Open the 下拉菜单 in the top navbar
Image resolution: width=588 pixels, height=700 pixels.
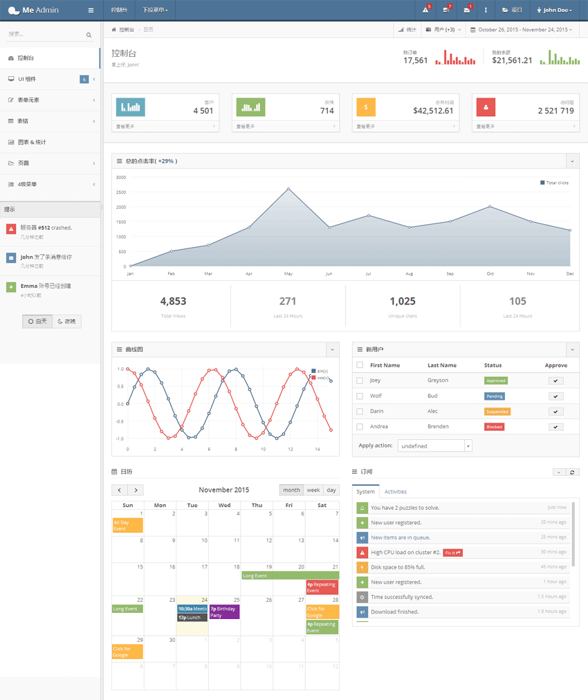click(x=154, y=10)
